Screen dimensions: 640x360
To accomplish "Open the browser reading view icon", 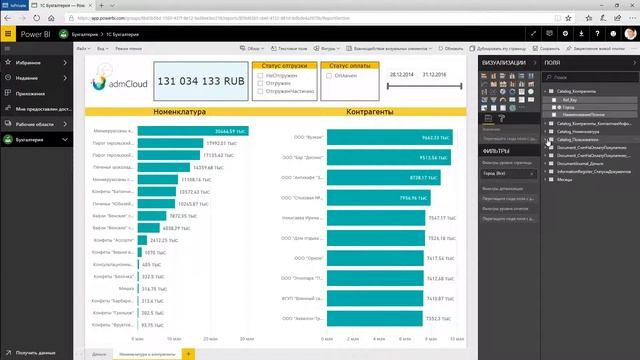I will point(558,18).
